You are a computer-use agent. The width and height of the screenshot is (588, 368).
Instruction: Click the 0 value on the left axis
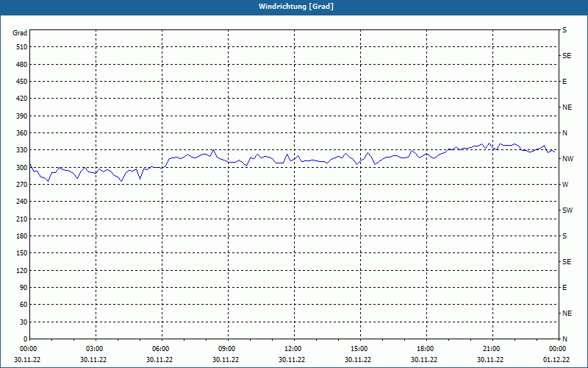pos(26,339)
